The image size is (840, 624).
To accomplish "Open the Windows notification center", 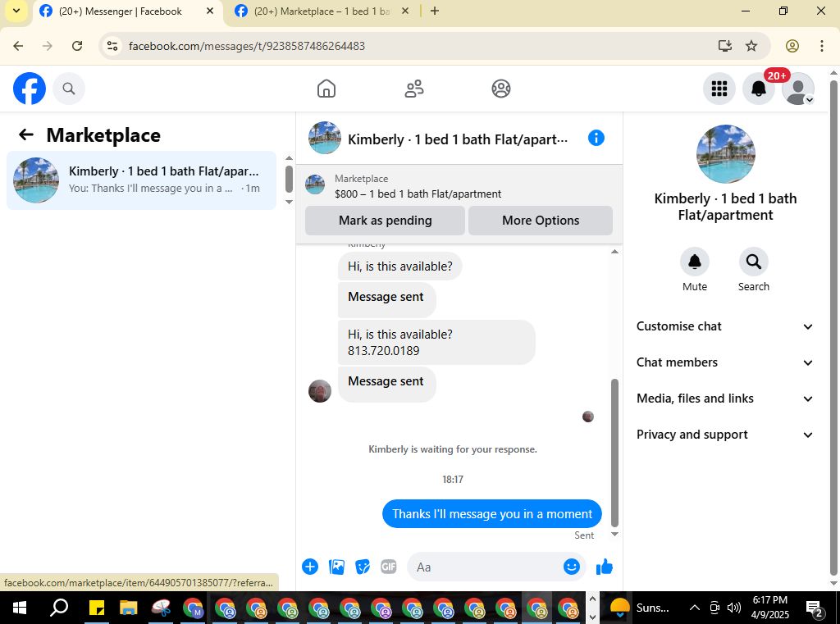I will [x=815, y=608].
